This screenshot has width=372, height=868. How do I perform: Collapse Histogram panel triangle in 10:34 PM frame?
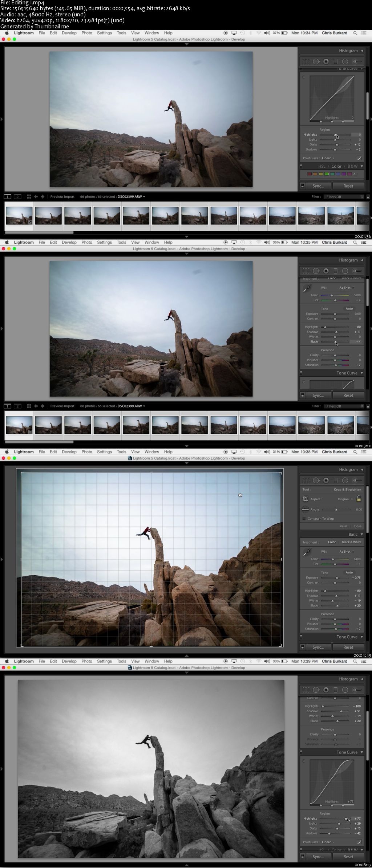click(x=361, y=51)
